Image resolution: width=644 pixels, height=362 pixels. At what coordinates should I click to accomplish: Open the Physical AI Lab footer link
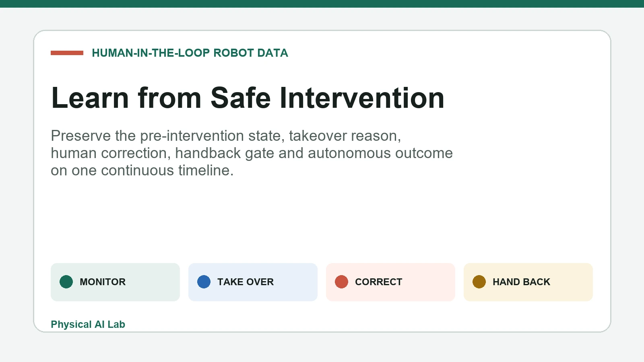[88, 324]
